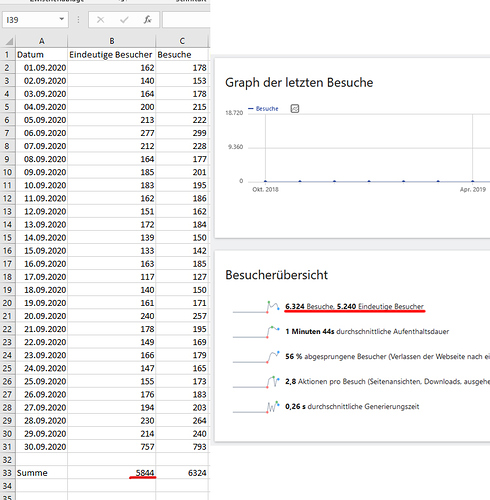Click the Apr. 2019 data point in graph

(x=473, y=181)
